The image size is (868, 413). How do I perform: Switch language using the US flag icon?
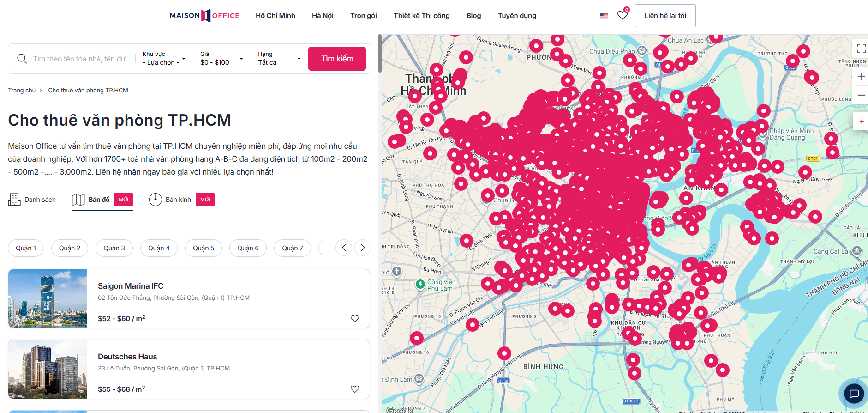click(604, 16)
